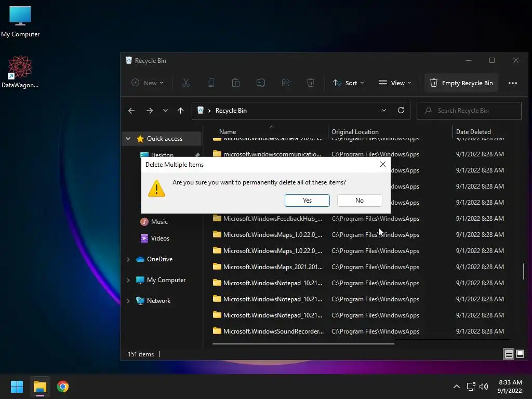Screen dimensions: 532x399
Task: Click the vertical scrollbar of file list
Action: tap(524, 271)
